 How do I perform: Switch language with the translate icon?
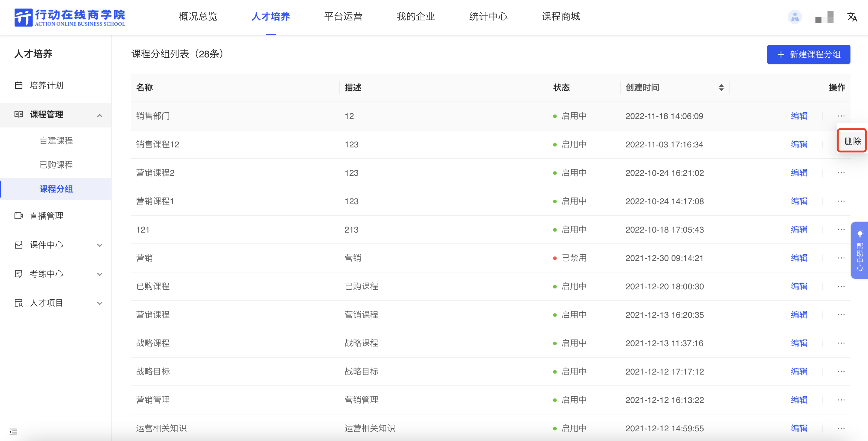(852, 17)
